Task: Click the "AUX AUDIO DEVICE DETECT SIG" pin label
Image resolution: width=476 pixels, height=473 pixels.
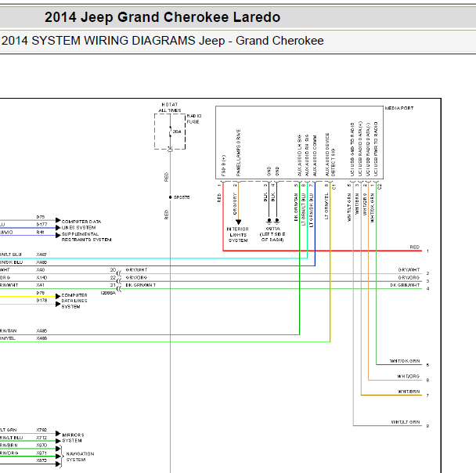Action: coord(330,154)
